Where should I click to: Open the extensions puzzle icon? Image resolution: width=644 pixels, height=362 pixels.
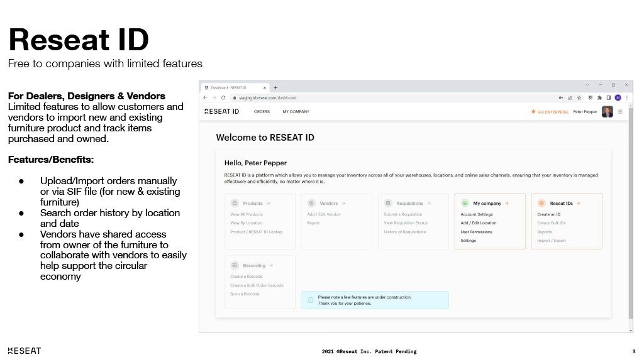[599, 97]
